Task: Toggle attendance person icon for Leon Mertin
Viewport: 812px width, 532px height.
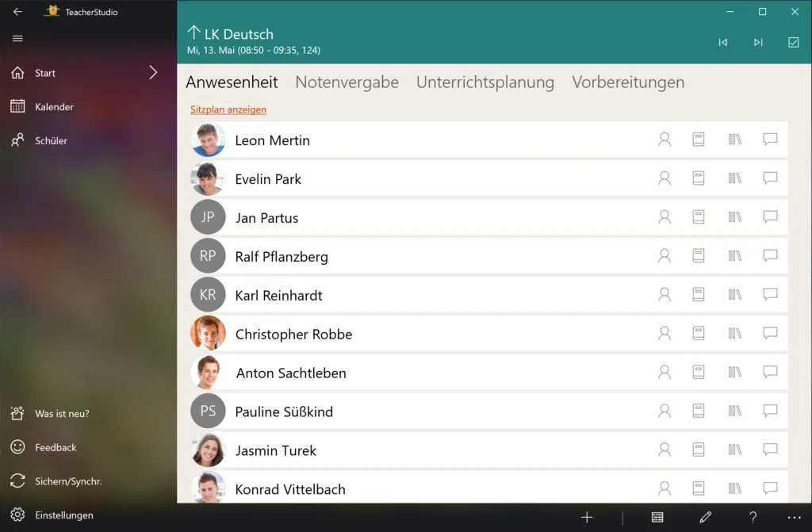Action: (x=665, y=140)
